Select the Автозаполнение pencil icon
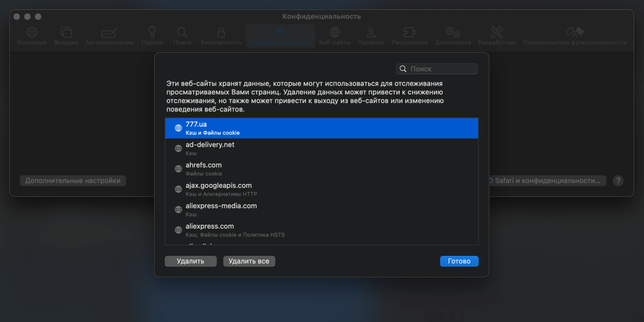 109,33
